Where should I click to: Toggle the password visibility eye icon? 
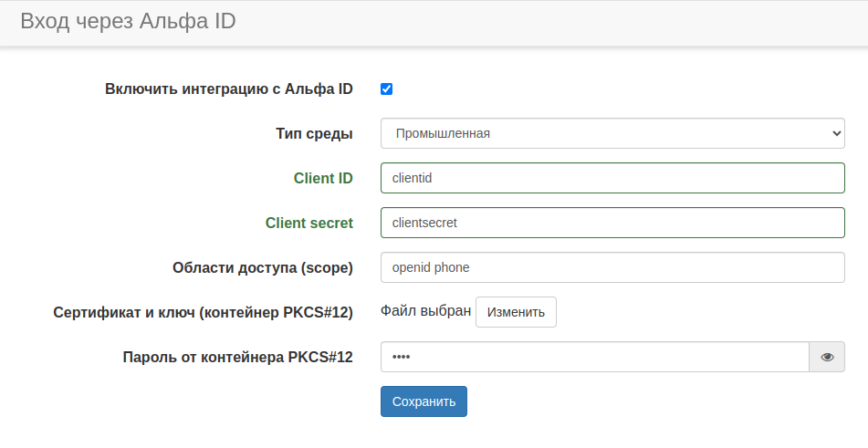tap(827, 357)
